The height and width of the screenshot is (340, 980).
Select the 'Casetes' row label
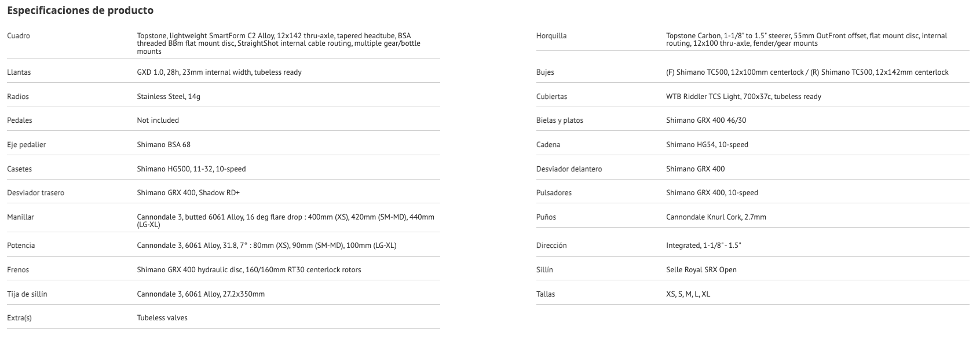coord(19,169)
